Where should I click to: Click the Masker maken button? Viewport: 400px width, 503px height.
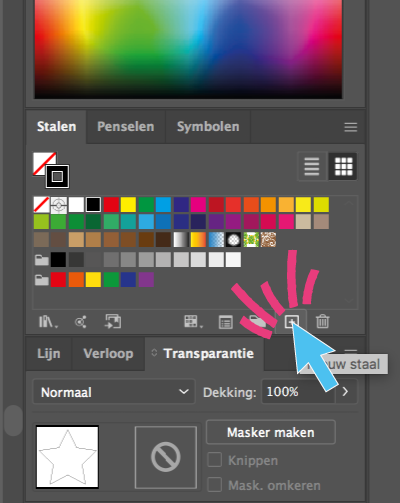pos(271,432)
